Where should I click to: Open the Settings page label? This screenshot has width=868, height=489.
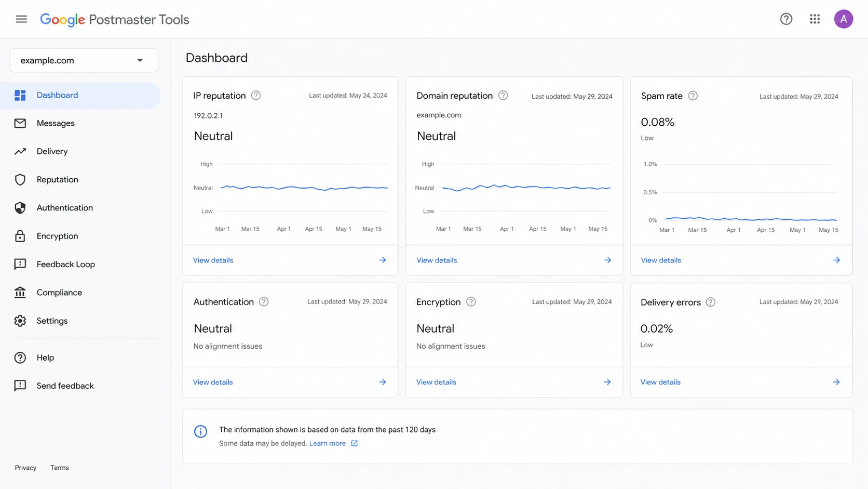[x=52, y=321]
